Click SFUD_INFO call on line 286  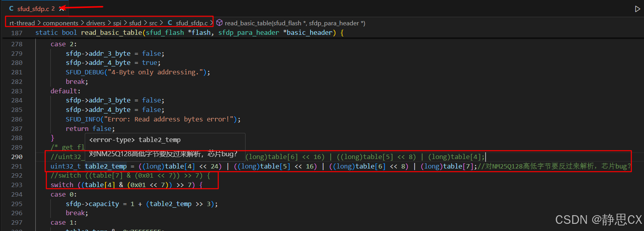(x=153, y=119)
